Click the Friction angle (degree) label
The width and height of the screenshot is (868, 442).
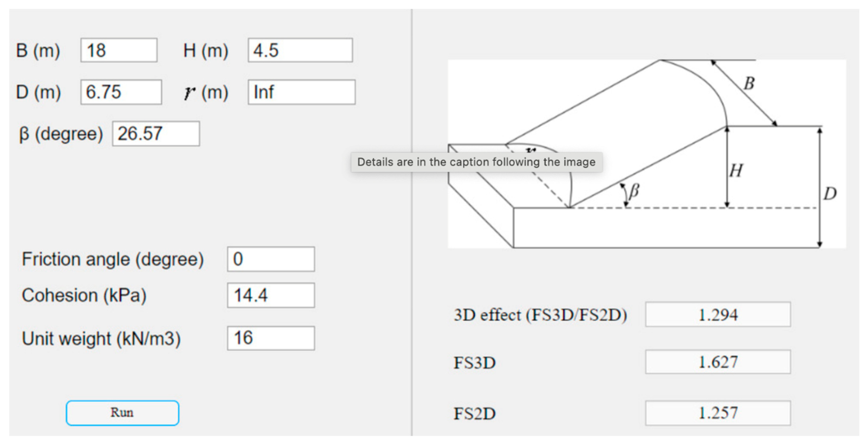112,259
